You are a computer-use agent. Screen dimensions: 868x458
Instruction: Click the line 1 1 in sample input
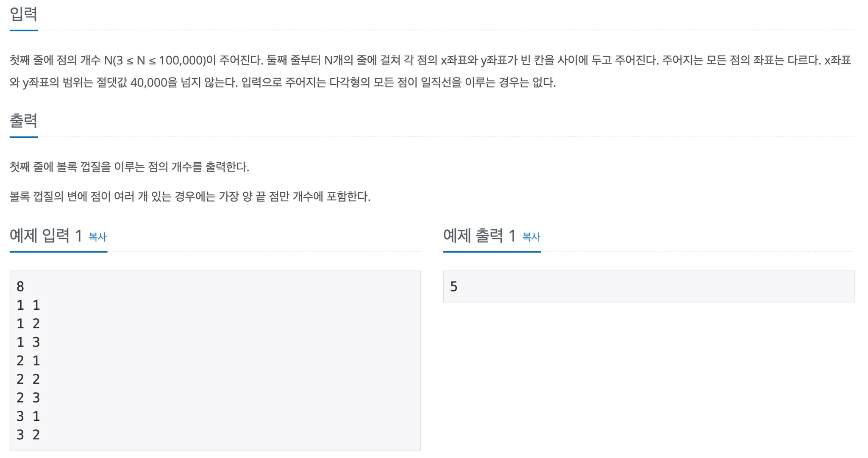28,305
